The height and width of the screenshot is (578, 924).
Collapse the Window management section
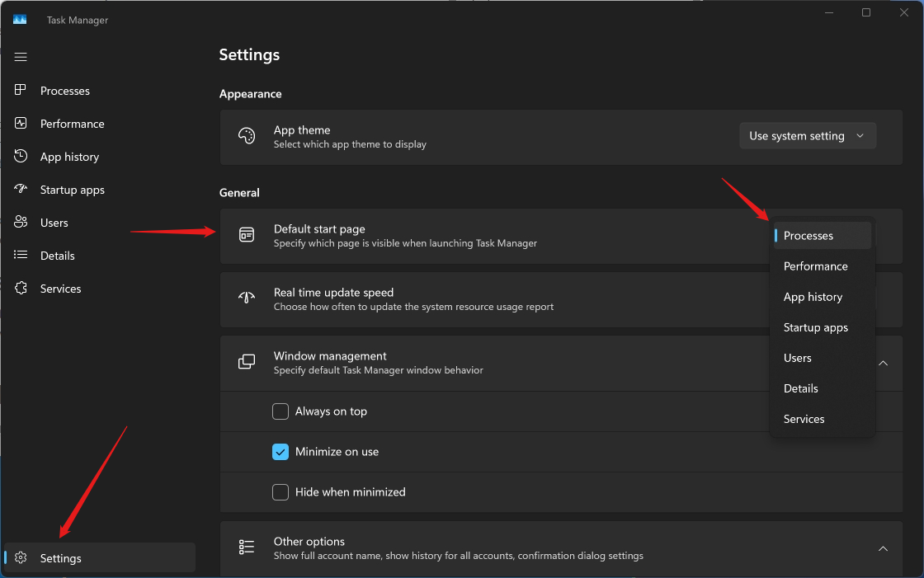point(883,363)
